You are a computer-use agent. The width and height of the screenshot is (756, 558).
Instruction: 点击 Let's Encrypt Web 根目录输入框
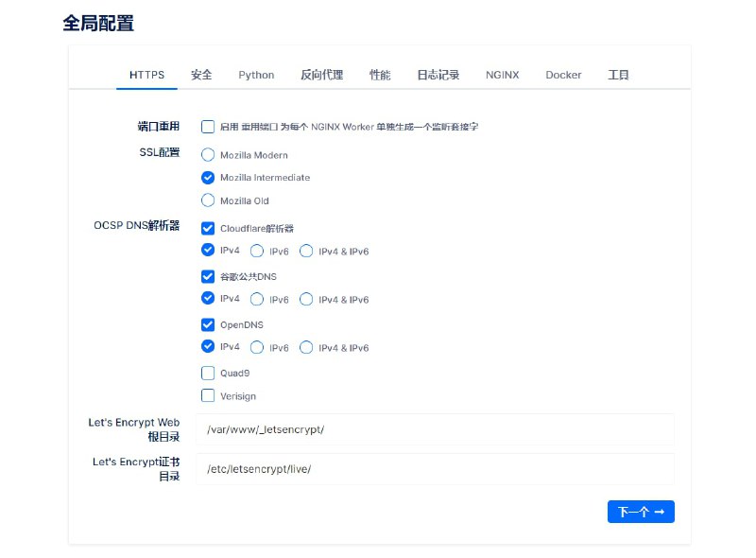(435, 428)
